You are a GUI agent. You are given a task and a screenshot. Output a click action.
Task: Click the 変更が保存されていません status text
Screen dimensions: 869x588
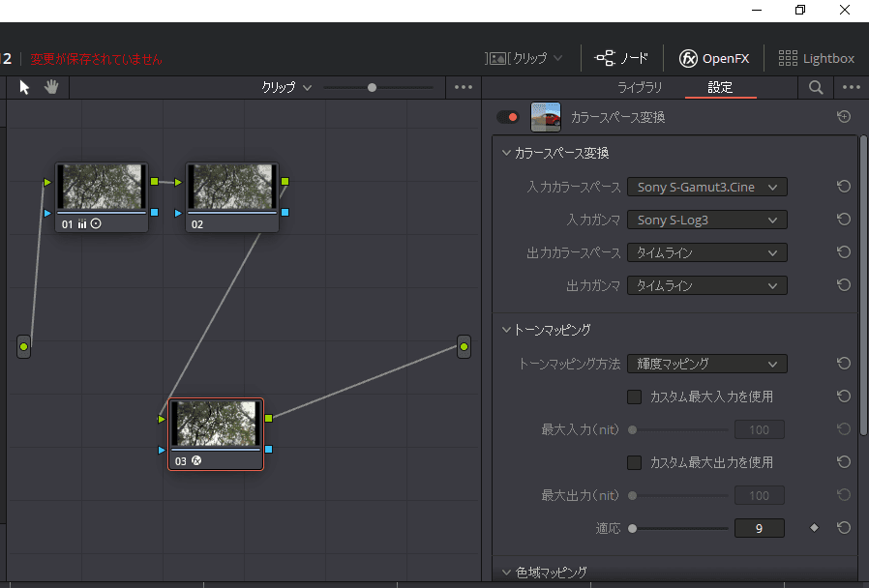click(96, 59)
